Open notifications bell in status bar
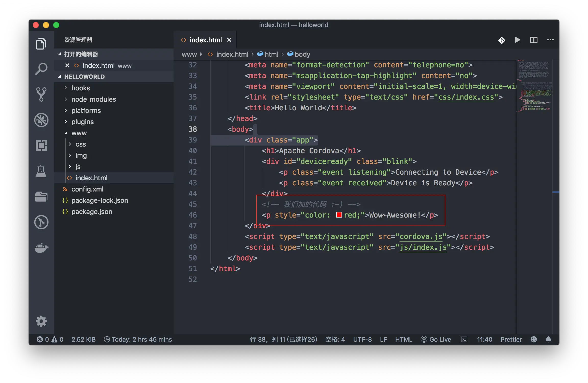This screenshot has width=588, height=383. (x=548, y=339)
